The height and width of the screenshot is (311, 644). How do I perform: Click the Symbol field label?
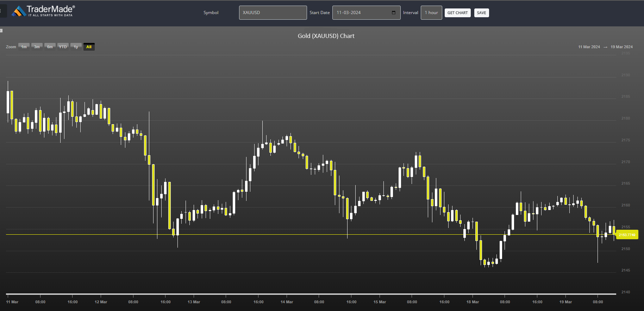point(211,13)
